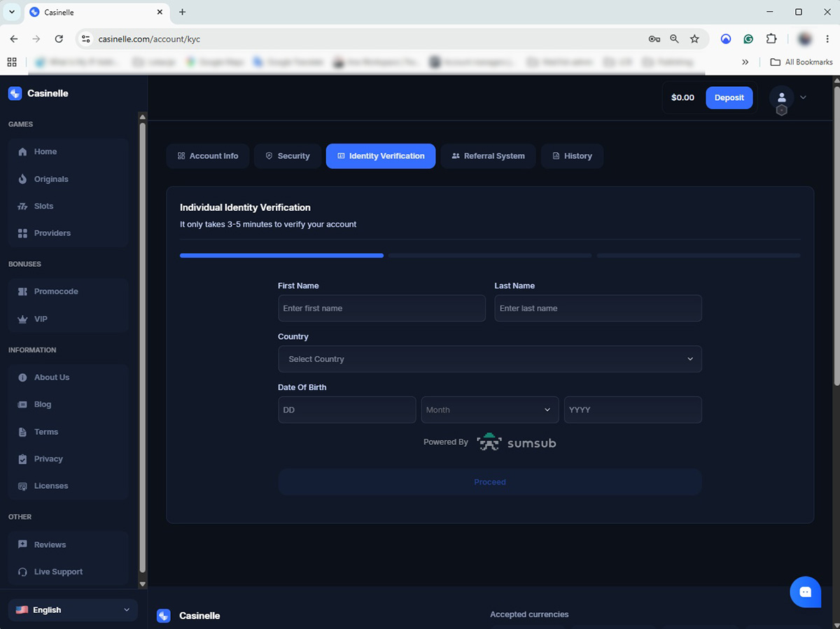The width and height of the screenshot is (840, 629).
Task: Focus the Last Name field
Action: (x=598, y=308)
